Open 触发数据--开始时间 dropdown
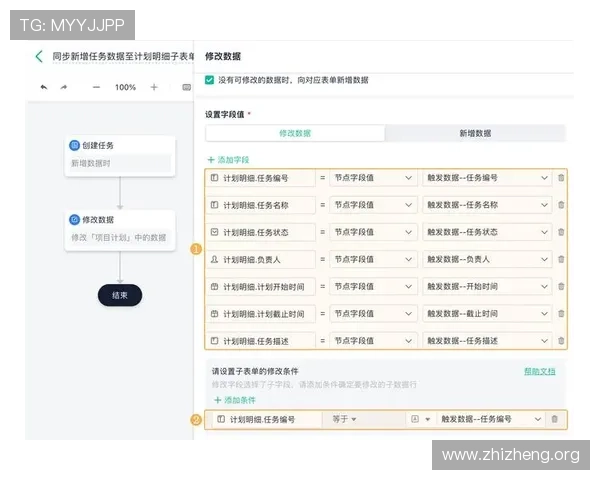The image size is (600, 480). point(487,286)
